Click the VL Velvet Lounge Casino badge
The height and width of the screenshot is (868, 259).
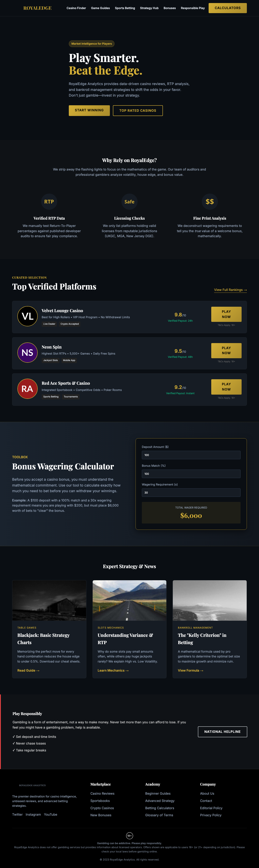pyautogui.click(x=27, y=316)
